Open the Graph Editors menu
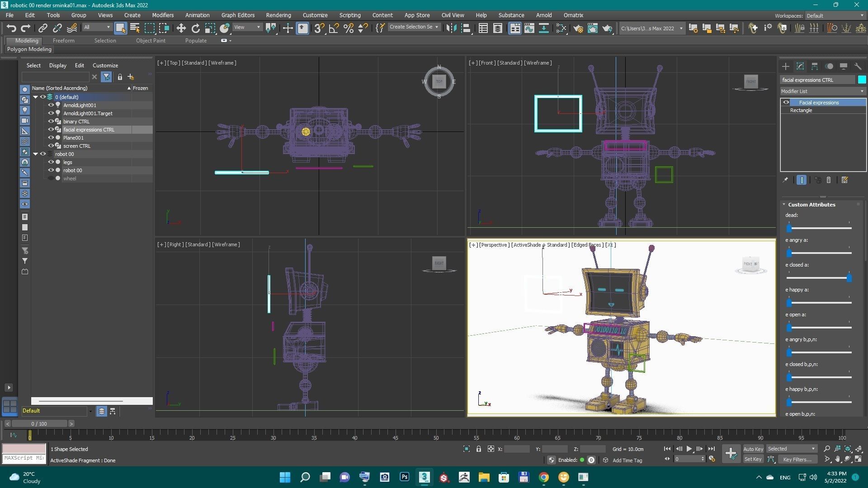Image resolution: width=868 pixels, height=488 pixels. (x=238, y=15)
